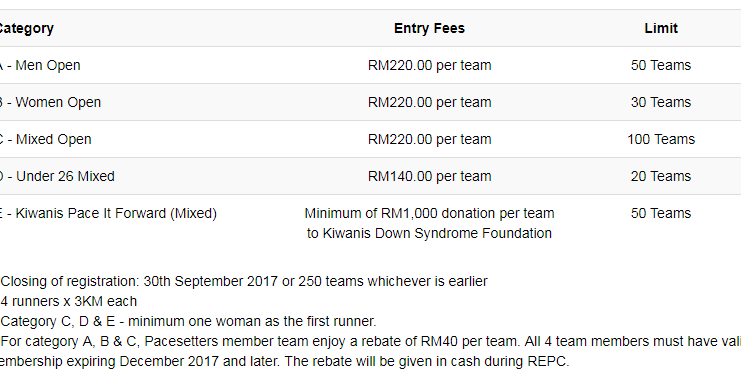This screenshot has width=741, height=374.
Task: Select the Mixed Open category cell
Action: [x=45, y=139]
